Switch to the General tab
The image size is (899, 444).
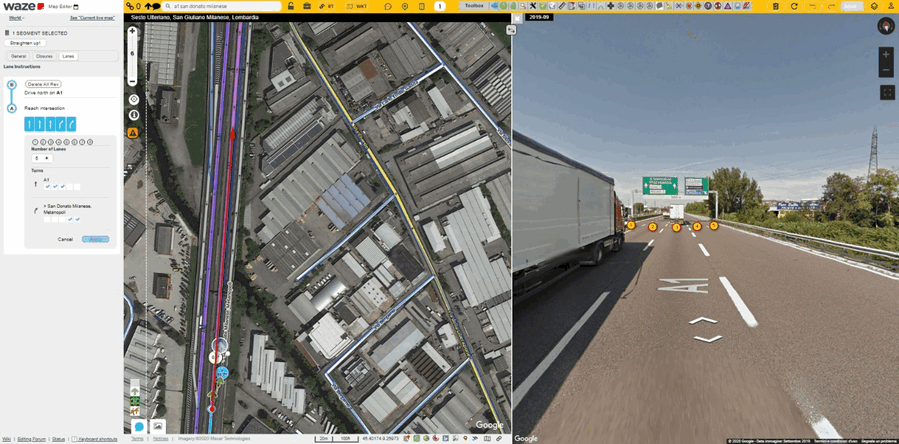pos(19,56)
